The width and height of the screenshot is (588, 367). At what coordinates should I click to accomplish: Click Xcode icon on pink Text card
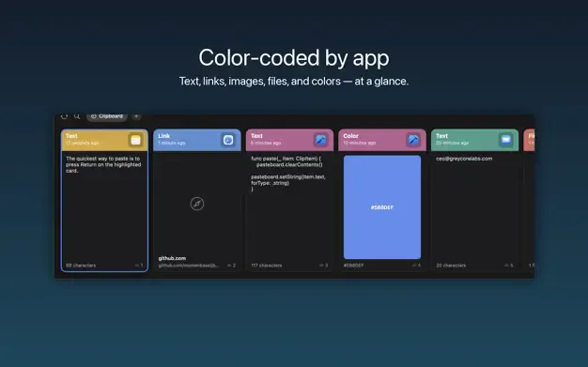[x=320, y=140]
